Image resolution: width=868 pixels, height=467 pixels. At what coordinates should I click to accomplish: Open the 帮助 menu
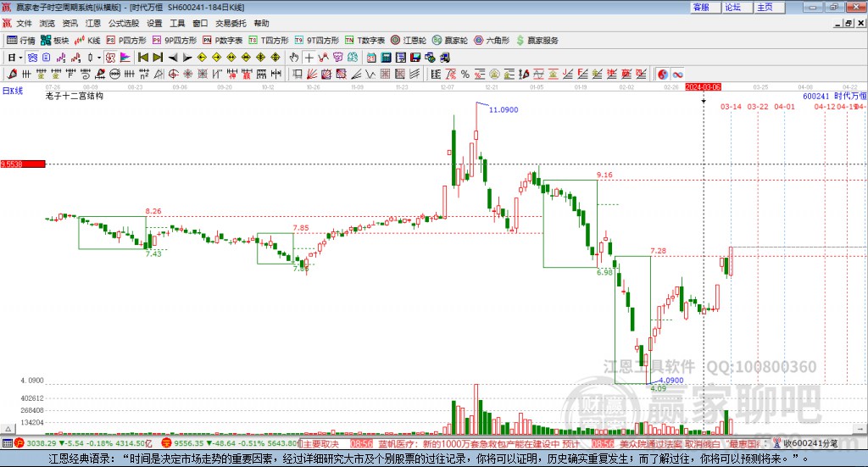[x=261, y=23]
